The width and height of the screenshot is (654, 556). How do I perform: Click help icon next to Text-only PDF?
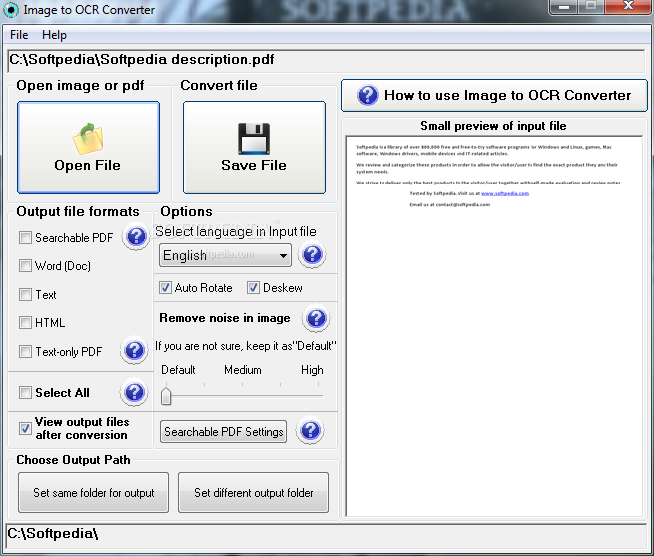(x=134, y=350)
